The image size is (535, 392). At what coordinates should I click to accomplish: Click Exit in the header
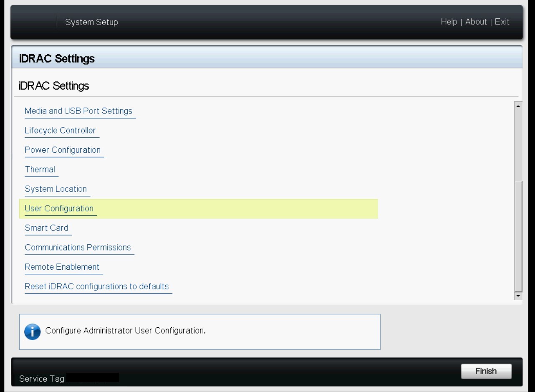tap(502, 22)
